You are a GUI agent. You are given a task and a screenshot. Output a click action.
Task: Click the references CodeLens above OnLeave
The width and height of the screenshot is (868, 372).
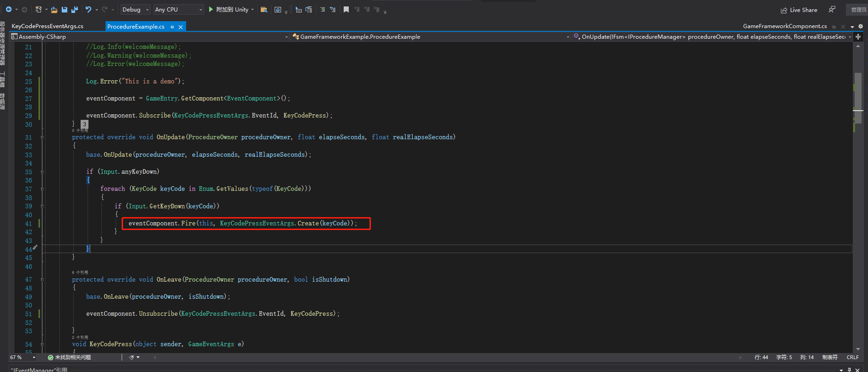pyautogui.click(x=80, y=272)
